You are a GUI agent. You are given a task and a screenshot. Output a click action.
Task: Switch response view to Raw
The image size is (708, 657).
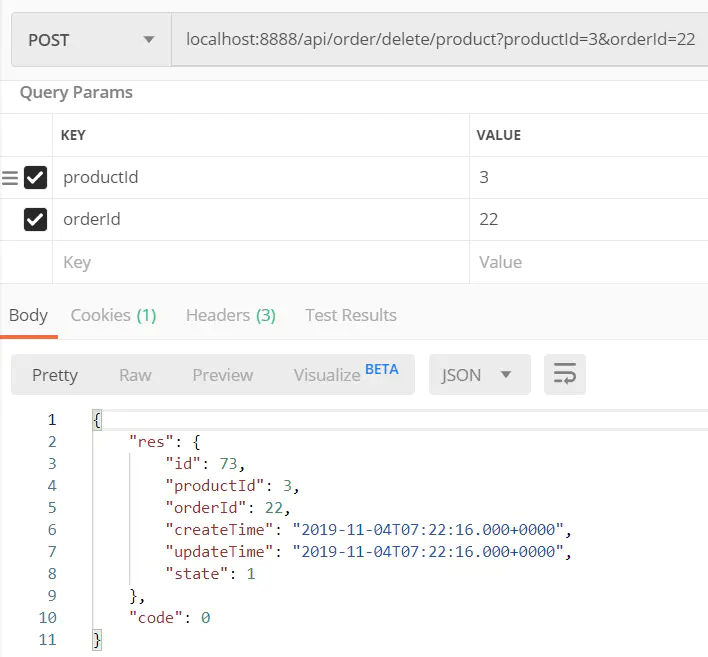135,375
